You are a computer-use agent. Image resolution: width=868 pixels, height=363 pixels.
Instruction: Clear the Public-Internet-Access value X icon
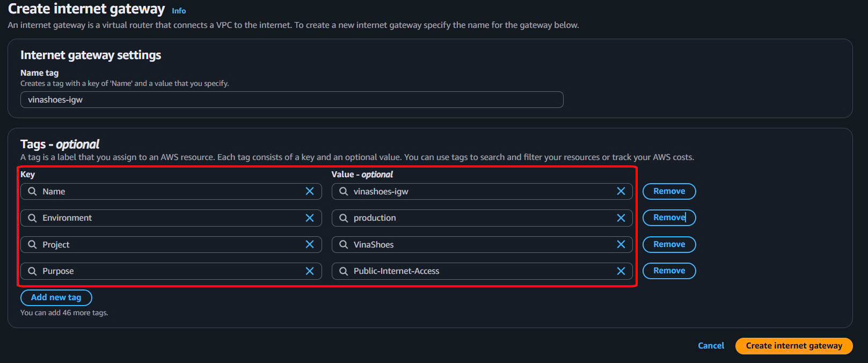(621, 271)
